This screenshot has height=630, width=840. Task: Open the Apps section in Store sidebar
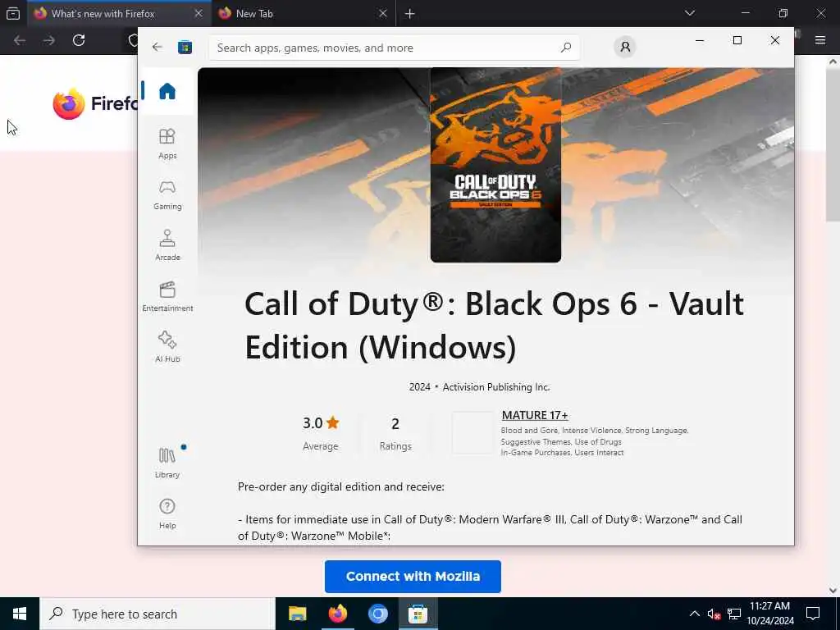click(167, 144)
